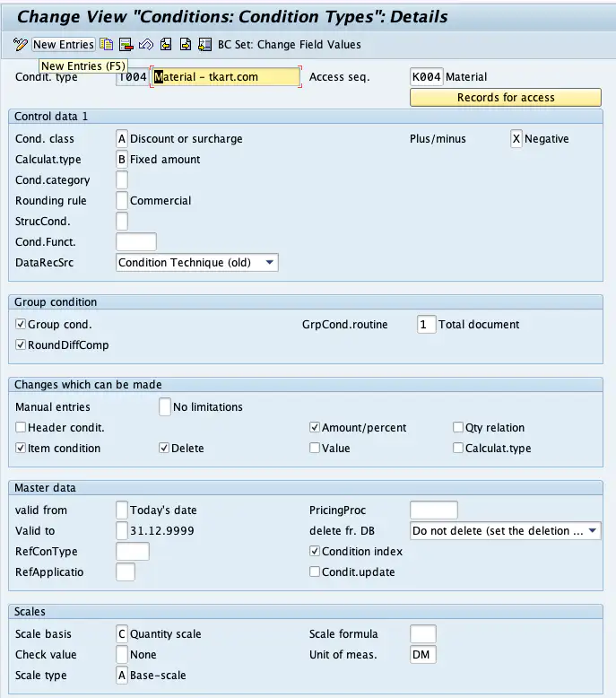Click the RefApplicatio input field
This screenshot has width=616, height=698.
126,572
